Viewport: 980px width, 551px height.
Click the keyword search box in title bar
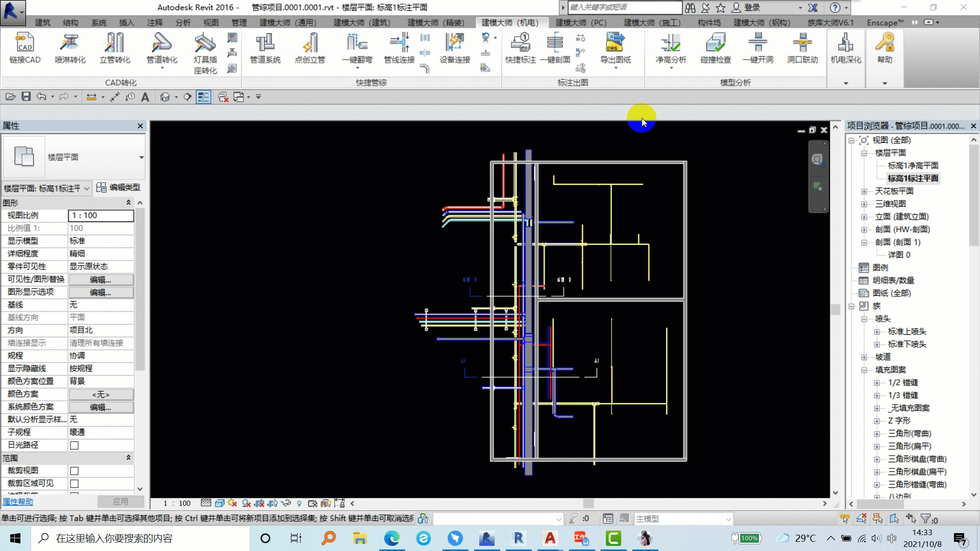(x=625, y=7)
